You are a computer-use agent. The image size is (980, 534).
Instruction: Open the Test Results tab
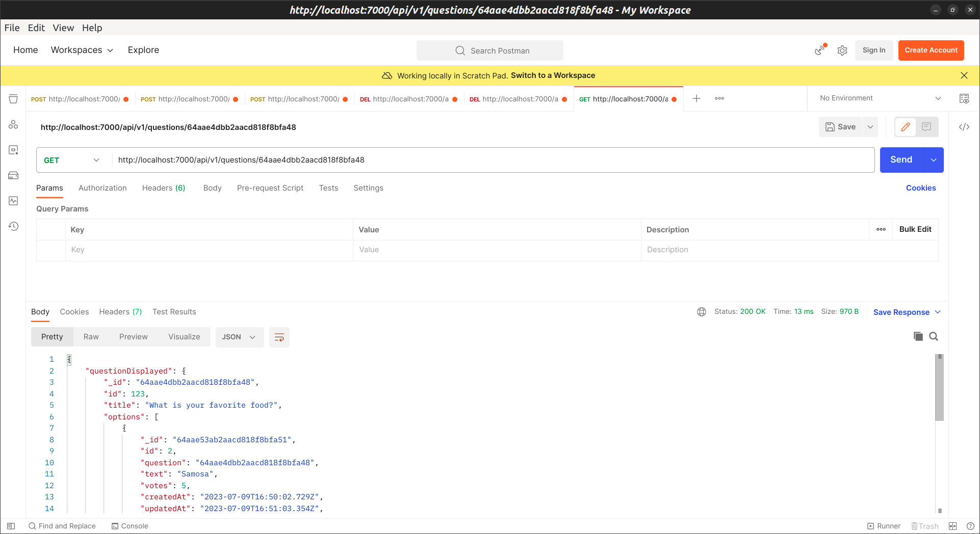pyautogui.click(x=174, y=311)
